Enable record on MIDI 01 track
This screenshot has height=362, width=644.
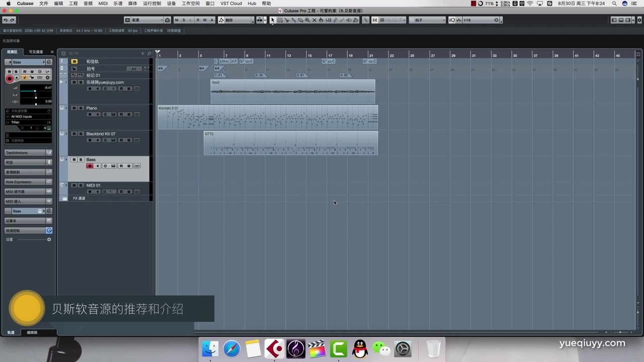[x=90, y=192]
